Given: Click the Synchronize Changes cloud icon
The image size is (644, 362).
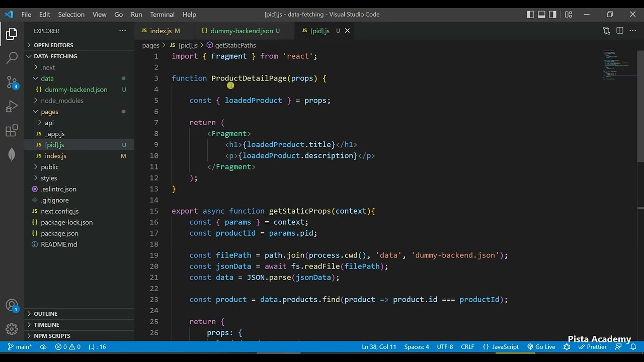Looking at the screenshot, I should click(43, 347).
